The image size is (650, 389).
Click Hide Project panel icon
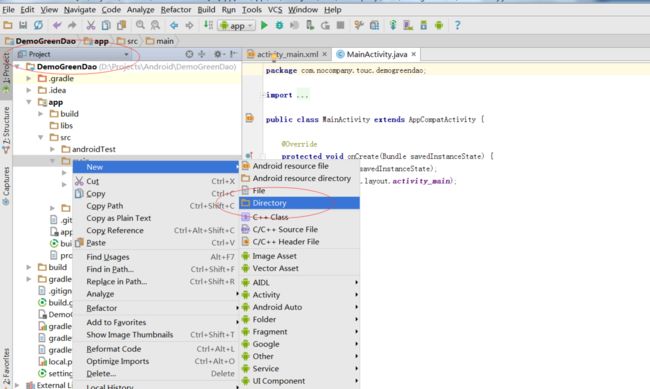coord(234,54)
